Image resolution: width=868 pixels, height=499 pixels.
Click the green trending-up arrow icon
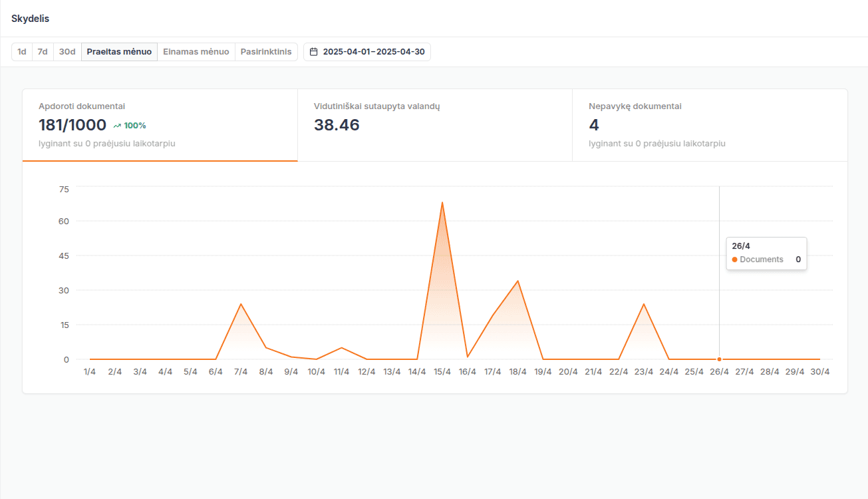(117, 126)
